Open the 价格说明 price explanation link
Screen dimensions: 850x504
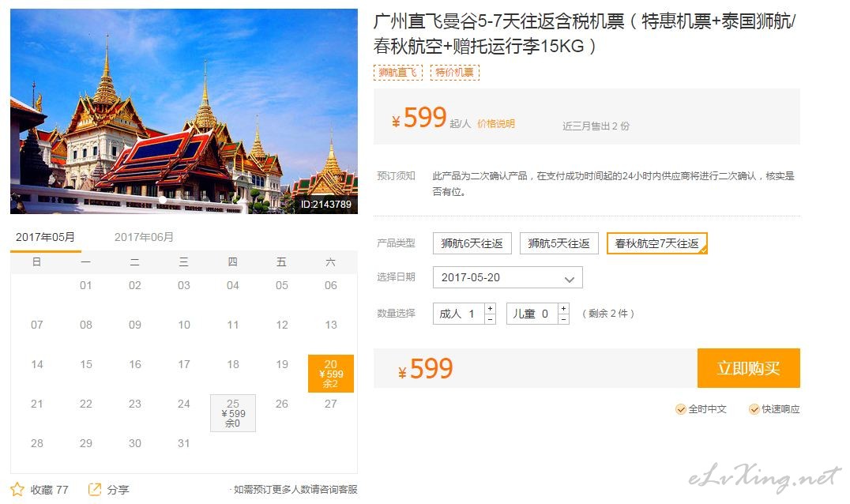pyautogui.click(x=496, y=124)
